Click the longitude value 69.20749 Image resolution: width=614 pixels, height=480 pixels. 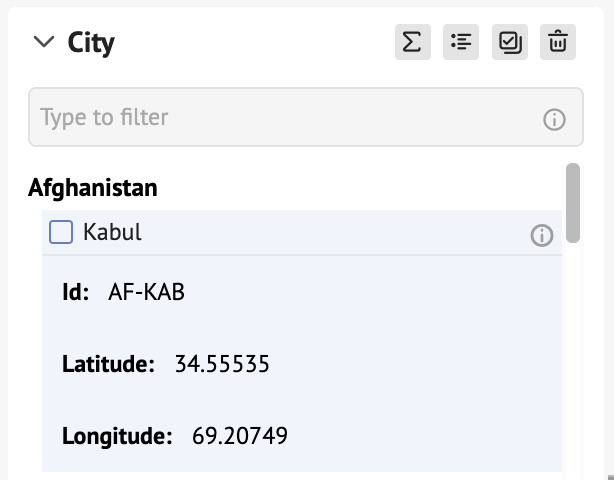(240, 435)
